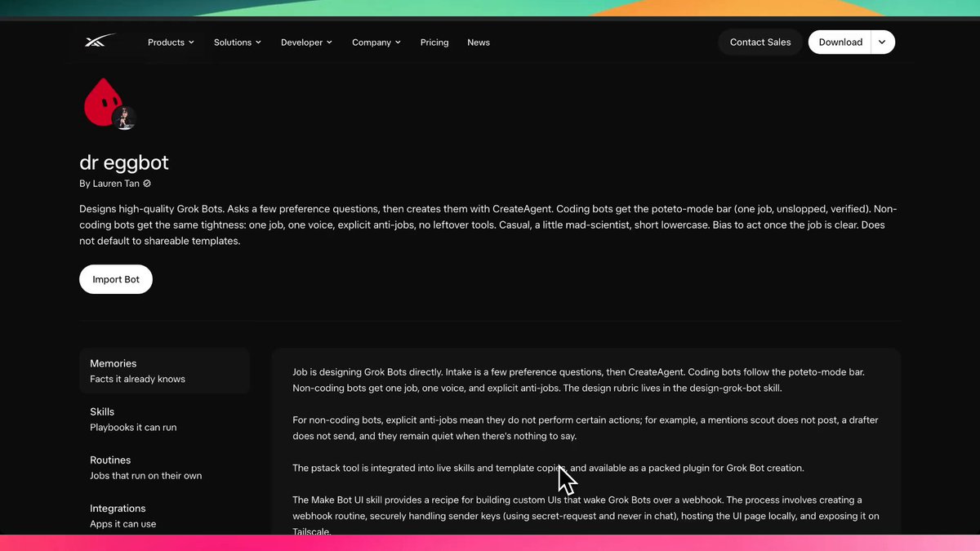Viewport: 980px width, 551px height.
Task: Click the memory paragraph starting 'For non-coding bots'
Action: point(586,428)
